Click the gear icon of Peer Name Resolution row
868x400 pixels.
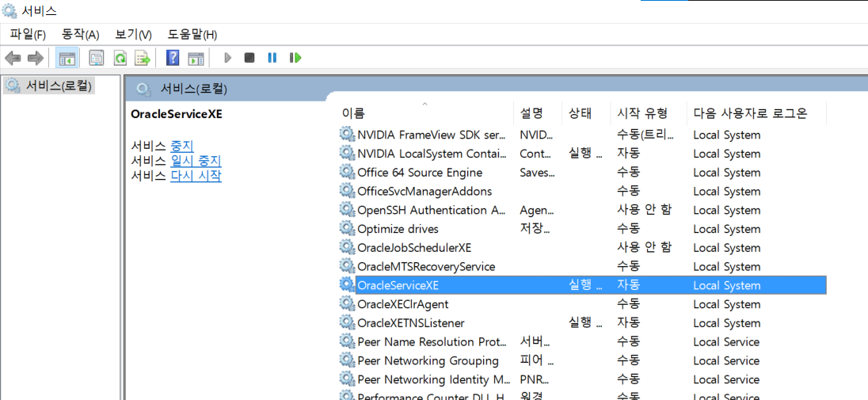[x=347, y=341]
